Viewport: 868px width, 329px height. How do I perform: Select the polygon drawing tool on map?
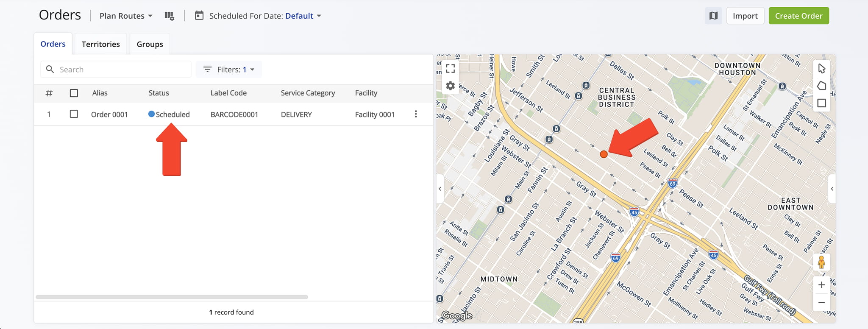click(821, 86)
